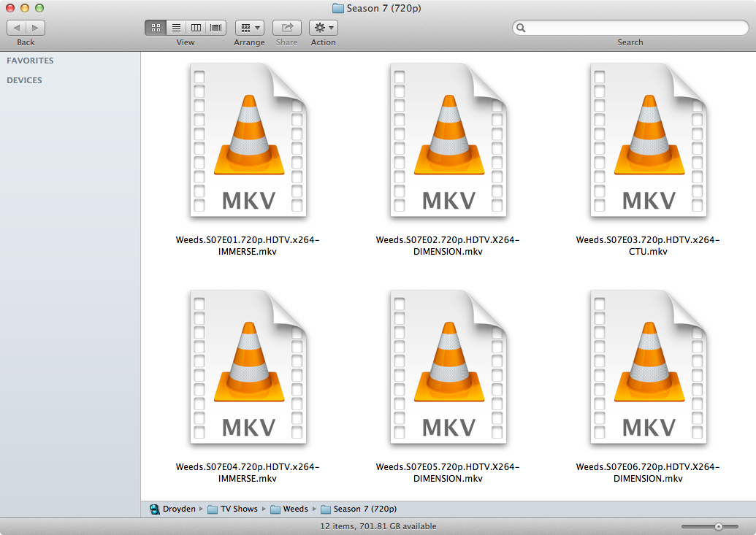Click filename Weeds.S07E03.720p.HDTV.x264-CTU.mkv
756x535 pixels.
click(x=648, y=245)
